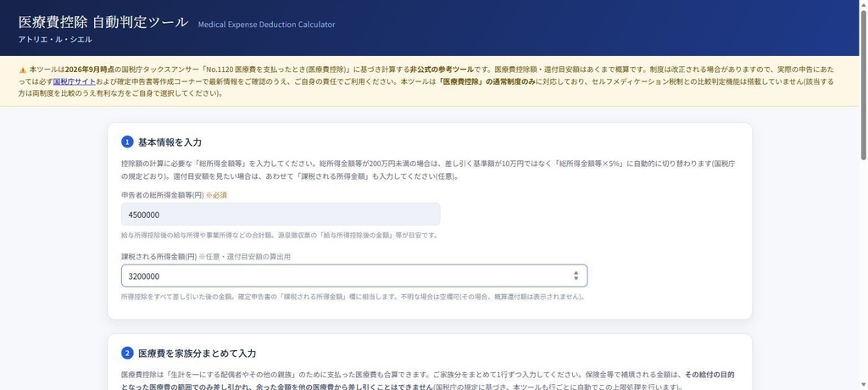This screenshot has height=390, width=868.
Task: Click the step 2 number badge
Action: (127, 354)
